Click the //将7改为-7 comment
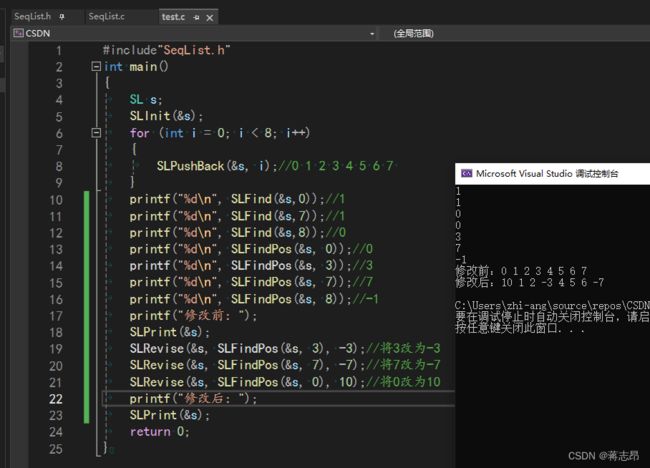The height and width of the screenshot is (468, 650). (403, 365)
